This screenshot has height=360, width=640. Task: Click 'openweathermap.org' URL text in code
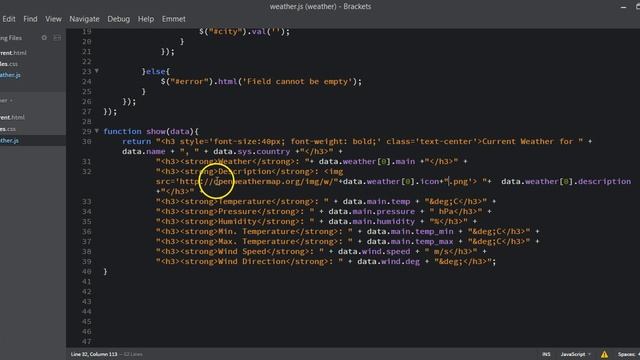pos(257,181)
